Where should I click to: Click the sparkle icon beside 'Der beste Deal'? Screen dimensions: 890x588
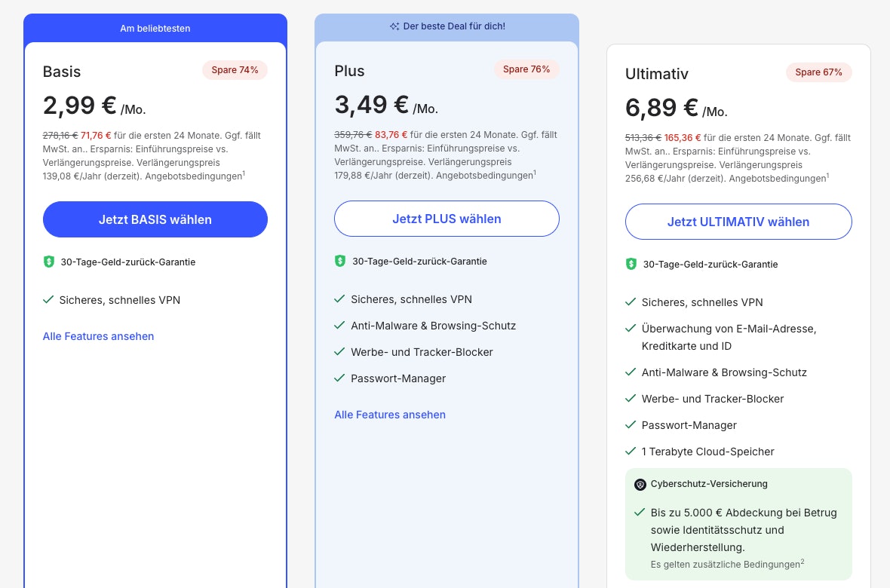pyautogui.click(x=394, y=26)
